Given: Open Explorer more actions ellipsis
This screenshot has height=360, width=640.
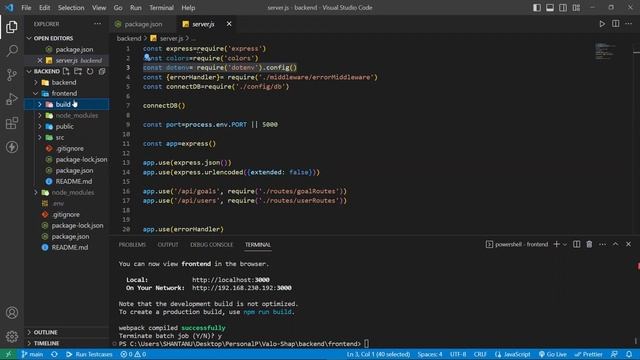Looking at the screenshot, I should click(97, 24).
